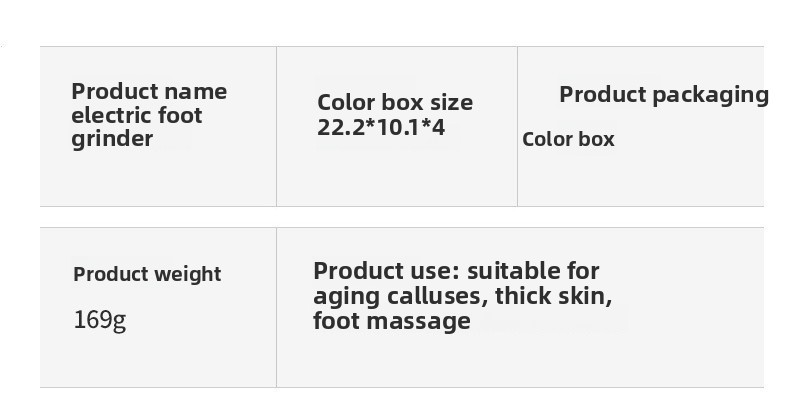
Task: Click the word "grinder"
Action: point(112,138)
